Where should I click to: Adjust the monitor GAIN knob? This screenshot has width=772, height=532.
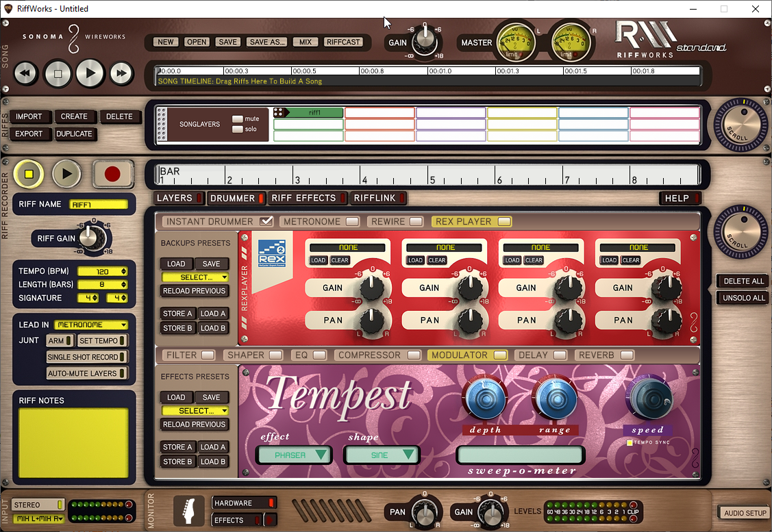490,512
